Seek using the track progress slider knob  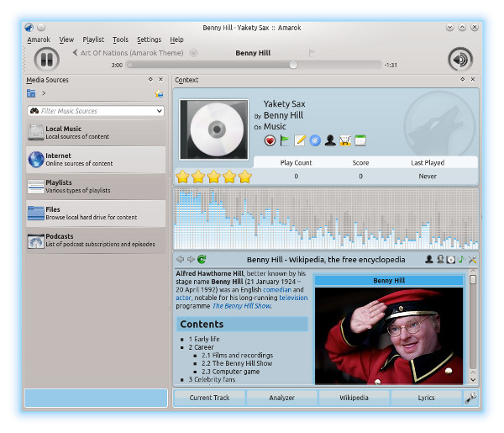(293, 65)
